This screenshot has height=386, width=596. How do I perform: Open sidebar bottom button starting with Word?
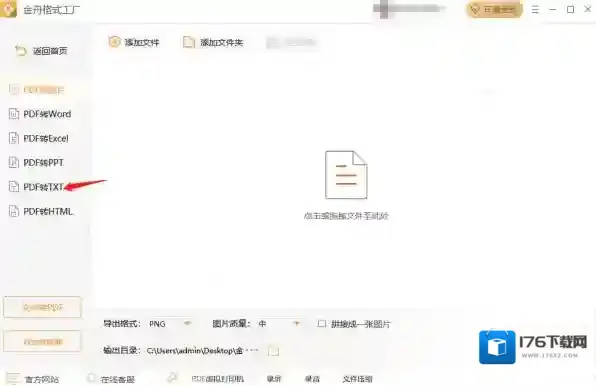coord(42,341)
